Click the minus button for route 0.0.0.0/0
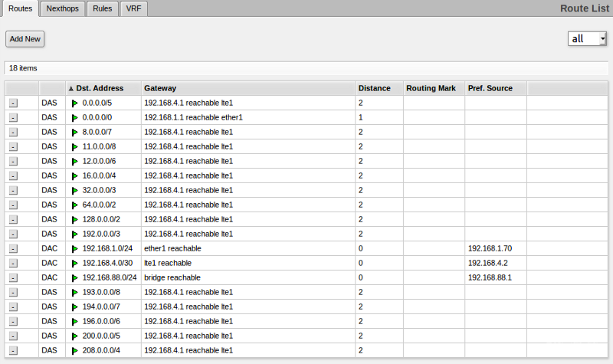Viewport: 613px width, 364px height. pyautogui.click(x=13, y=118)
